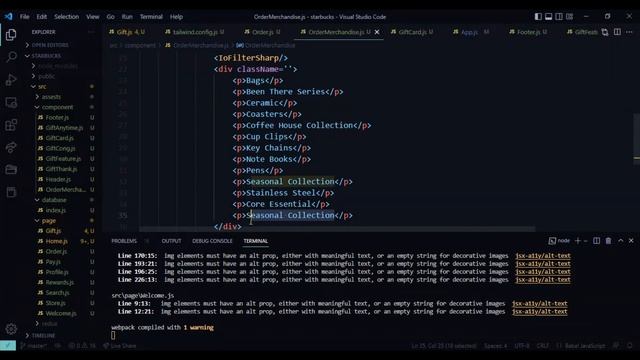
Task: Click Spaces: 4 indentation setting
Action: pos(496,346)
